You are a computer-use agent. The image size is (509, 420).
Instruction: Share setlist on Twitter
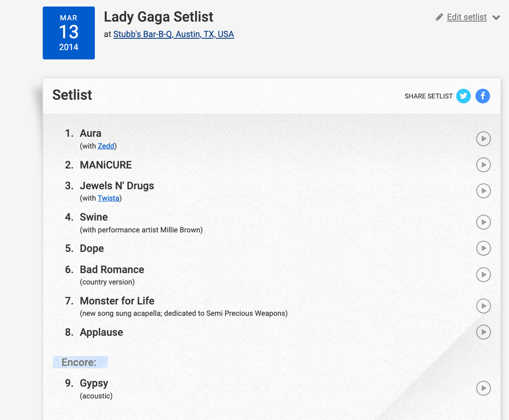(463, 96)
